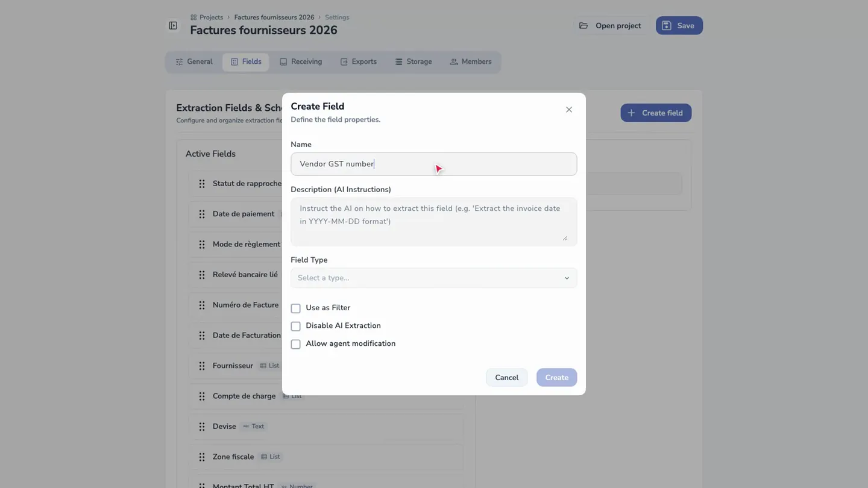The height and width of the screenshot is (488, 868).
Task: Go to the Exports tab
Action: (x=359, y=62)
